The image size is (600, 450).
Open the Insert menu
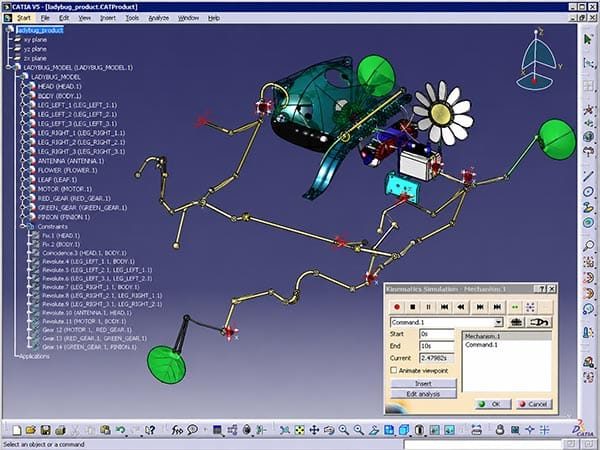click(x=108, y=18)
